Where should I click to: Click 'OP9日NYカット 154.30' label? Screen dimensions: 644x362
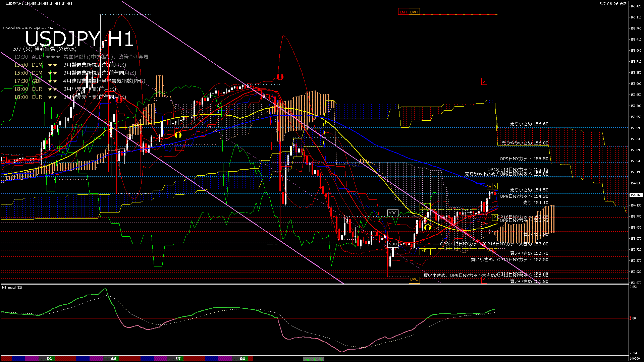524,196
